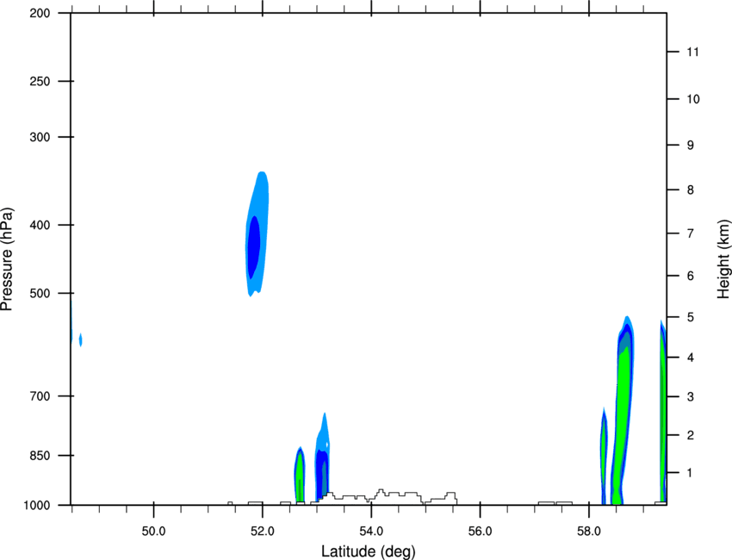
Task: Click the thin green sliver near 58.3 latitude
Action: pos(604,456)
